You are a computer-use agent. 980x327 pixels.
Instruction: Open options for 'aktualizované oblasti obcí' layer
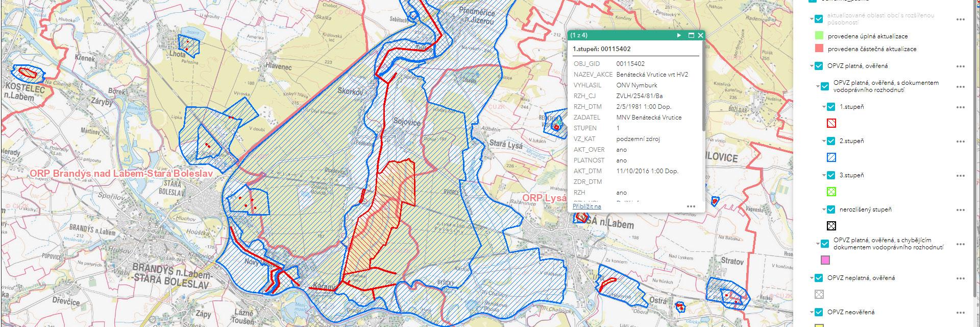tap(961, 19)
